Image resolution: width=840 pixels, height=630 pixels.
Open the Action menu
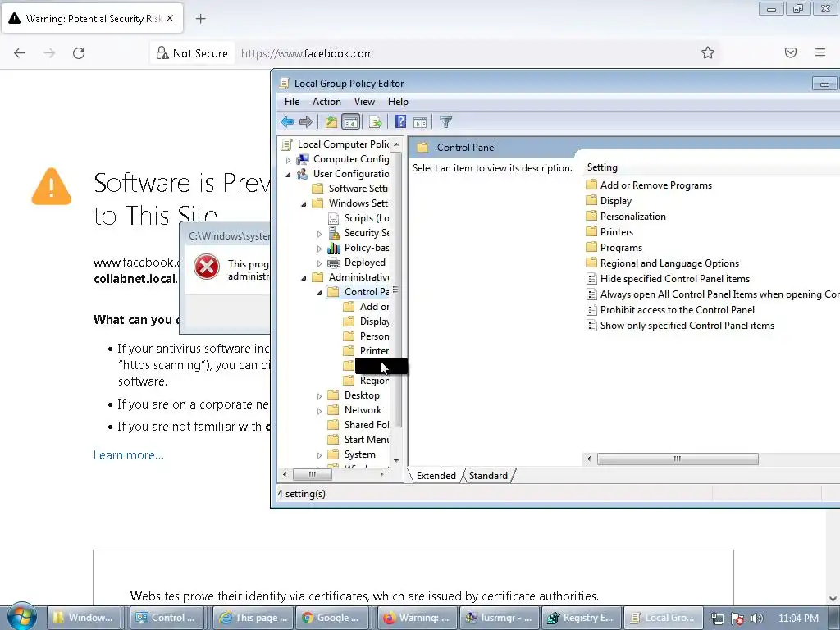coord(326,101)
